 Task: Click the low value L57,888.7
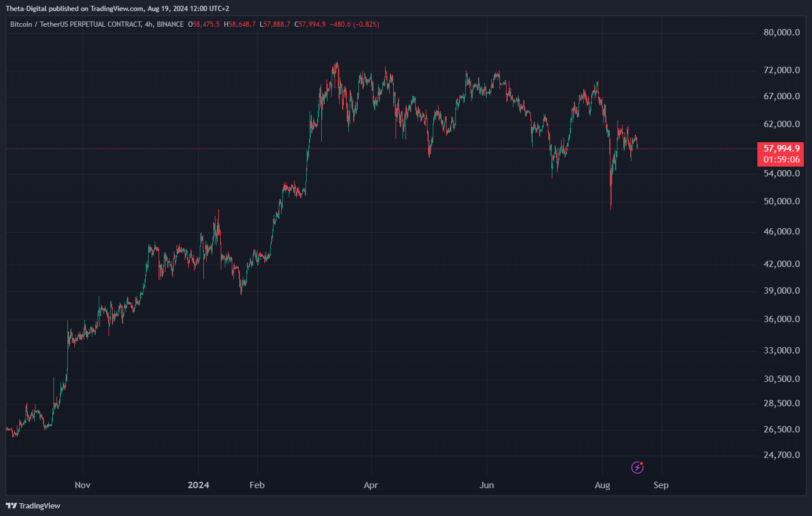click(x=275, y=24)
